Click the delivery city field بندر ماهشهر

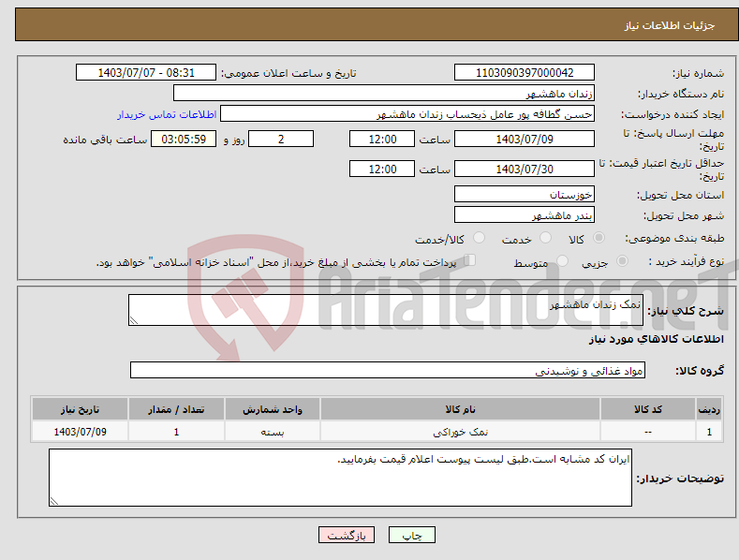pos(525,214)
